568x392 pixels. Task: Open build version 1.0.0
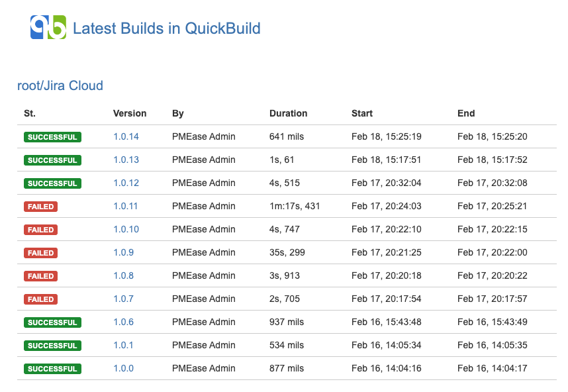124,368
